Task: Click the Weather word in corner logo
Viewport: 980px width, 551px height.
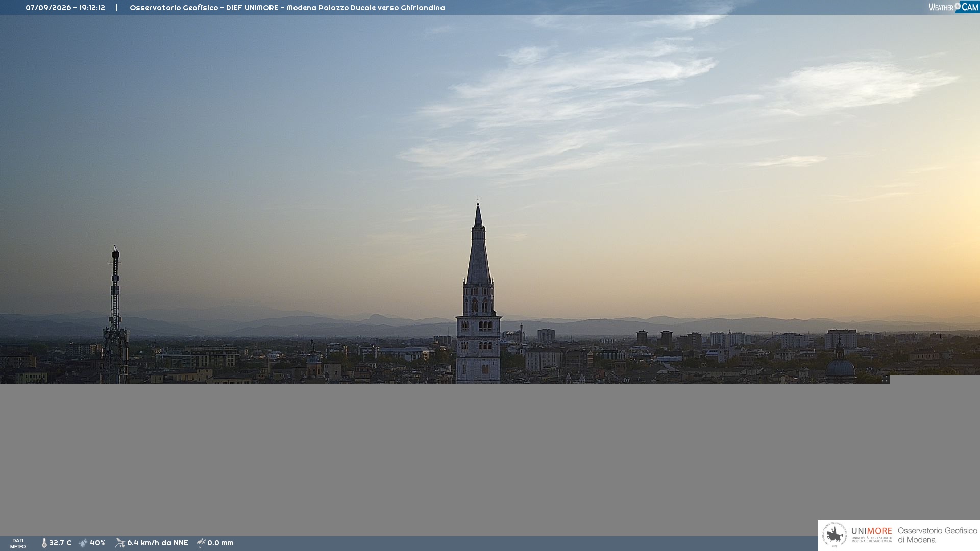Action: 941,7
